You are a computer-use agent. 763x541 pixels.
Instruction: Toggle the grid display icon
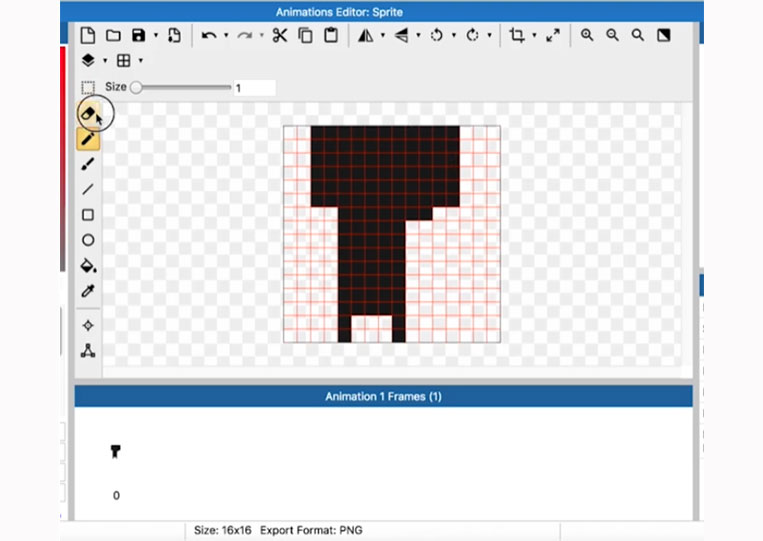[124, 60]
